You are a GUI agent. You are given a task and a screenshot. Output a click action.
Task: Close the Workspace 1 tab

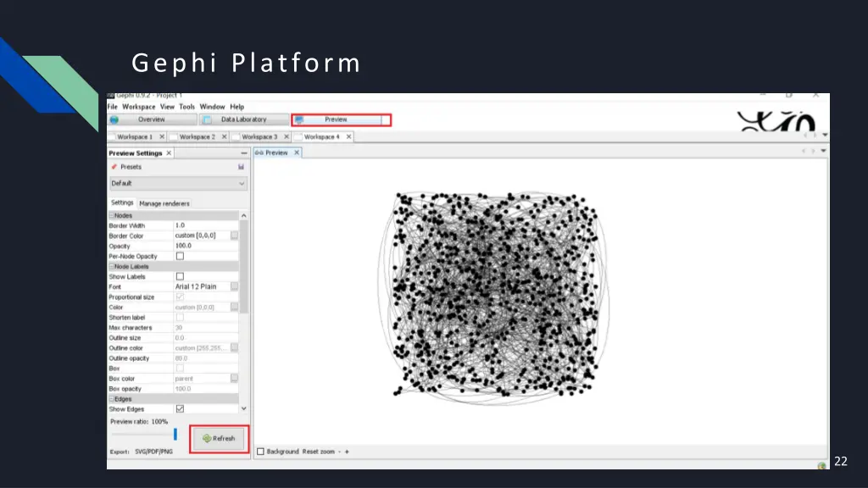tap(162, 136)
